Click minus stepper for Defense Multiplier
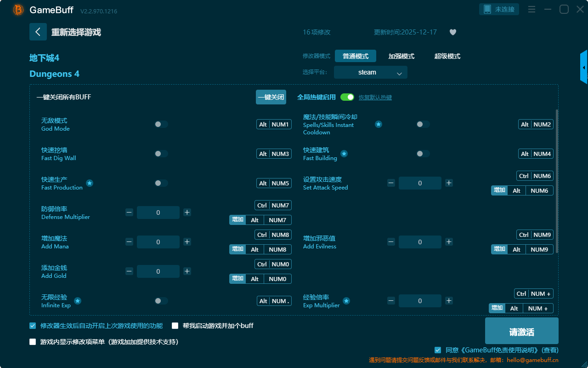The height and width of the screenshot is (368, 588). pos(129,213)
